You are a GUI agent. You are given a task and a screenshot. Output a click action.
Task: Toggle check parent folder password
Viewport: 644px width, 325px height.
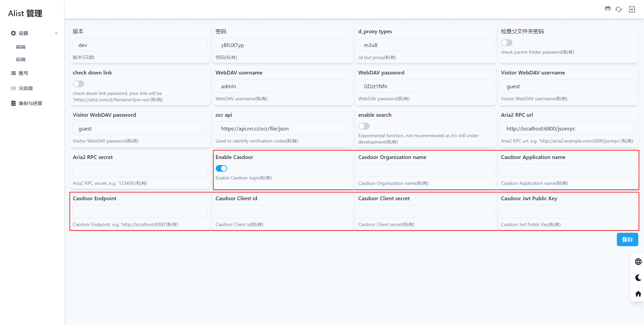[506, 43]
